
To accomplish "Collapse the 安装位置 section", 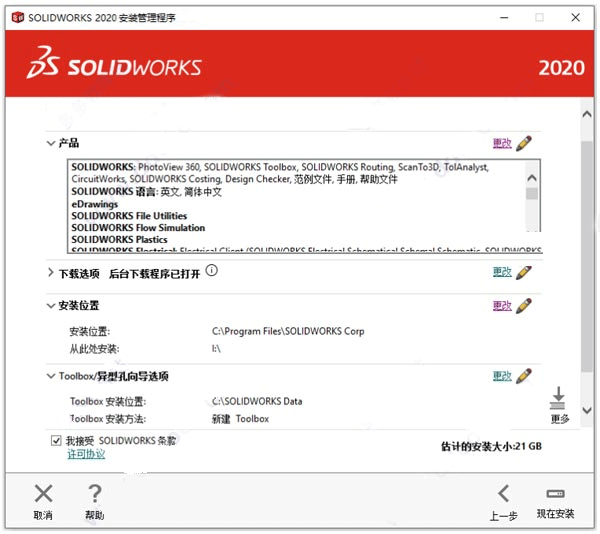I will tap(51, 306).
